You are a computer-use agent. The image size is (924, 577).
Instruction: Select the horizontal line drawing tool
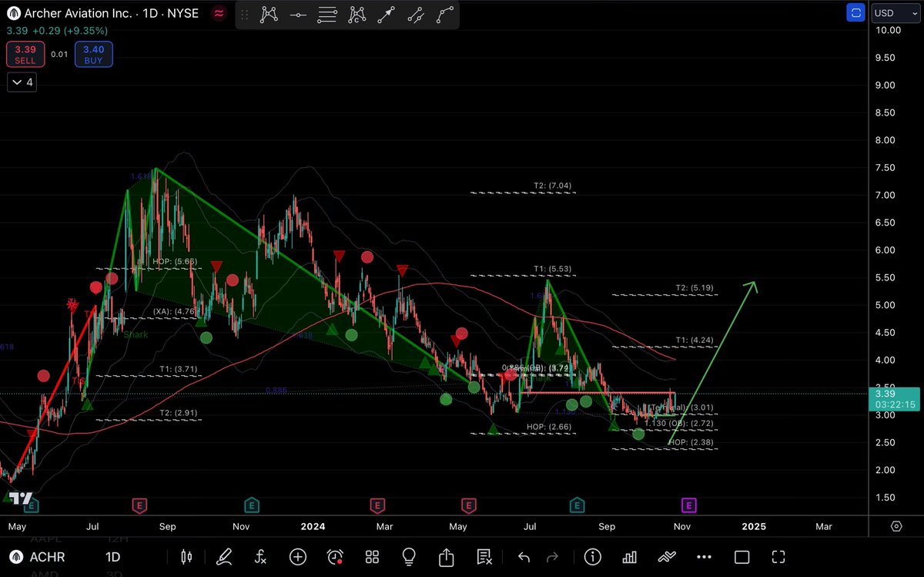coord(298,15)
